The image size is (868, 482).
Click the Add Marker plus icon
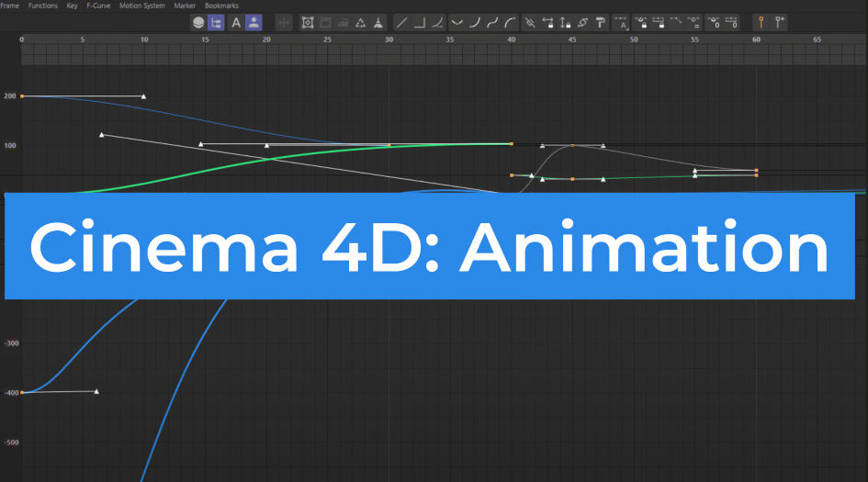(x=778, y=22)
